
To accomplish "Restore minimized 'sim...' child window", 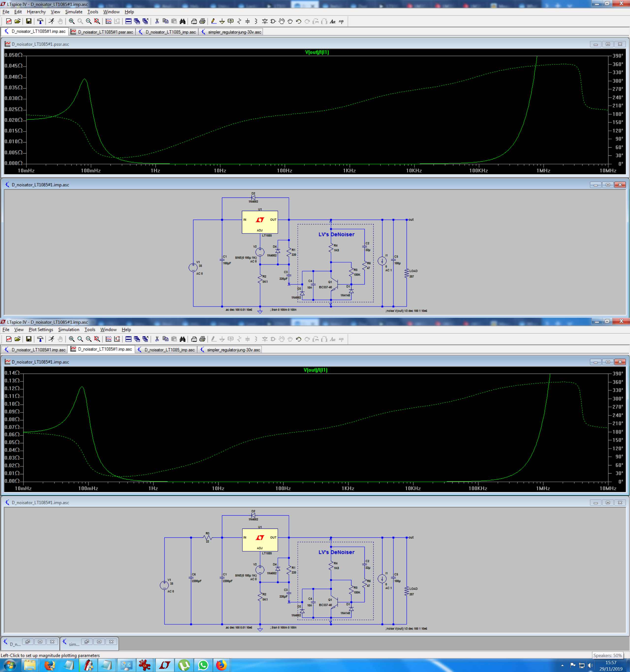I will pyautogui.click(x=87, y=641).
